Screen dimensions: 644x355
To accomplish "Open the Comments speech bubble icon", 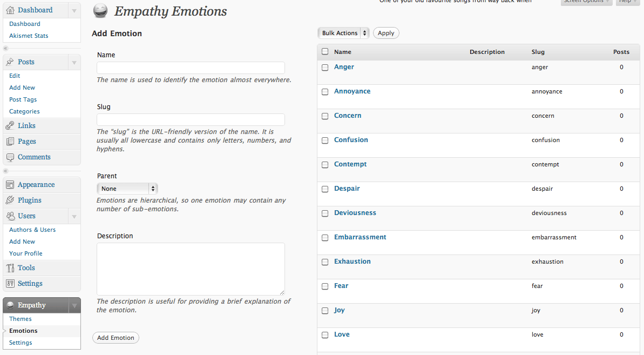I will tap(10, 157).
